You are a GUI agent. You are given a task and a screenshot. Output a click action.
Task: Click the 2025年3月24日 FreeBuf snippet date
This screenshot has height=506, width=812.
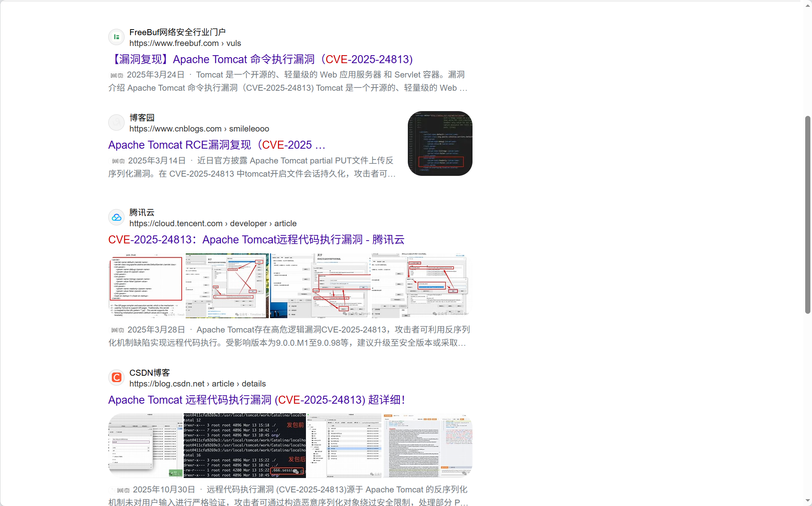156,75
